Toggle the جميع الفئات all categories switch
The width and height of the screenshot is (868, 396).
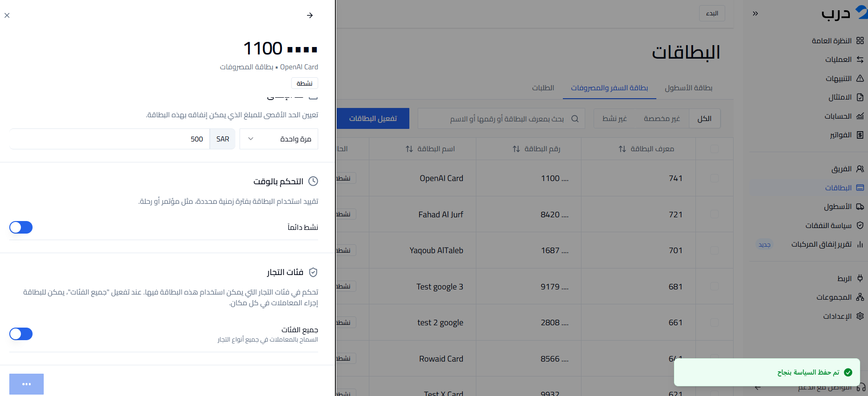21,334
